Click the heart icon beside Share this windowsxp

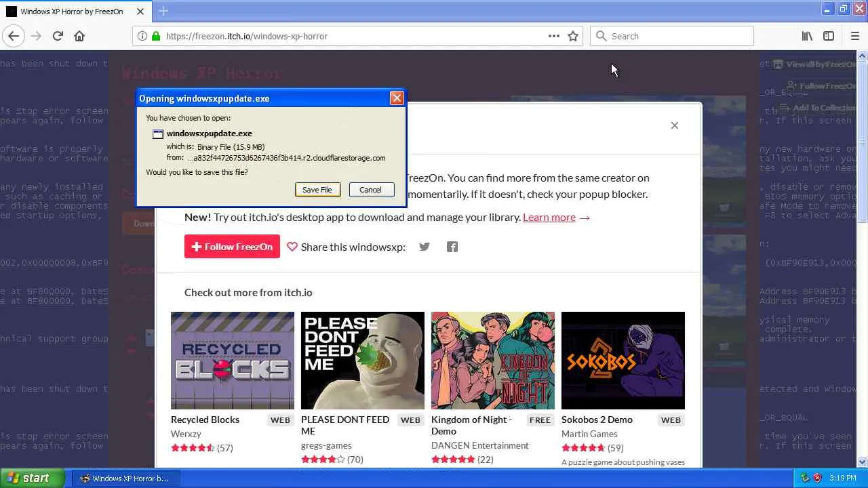[x=292, y=247]
